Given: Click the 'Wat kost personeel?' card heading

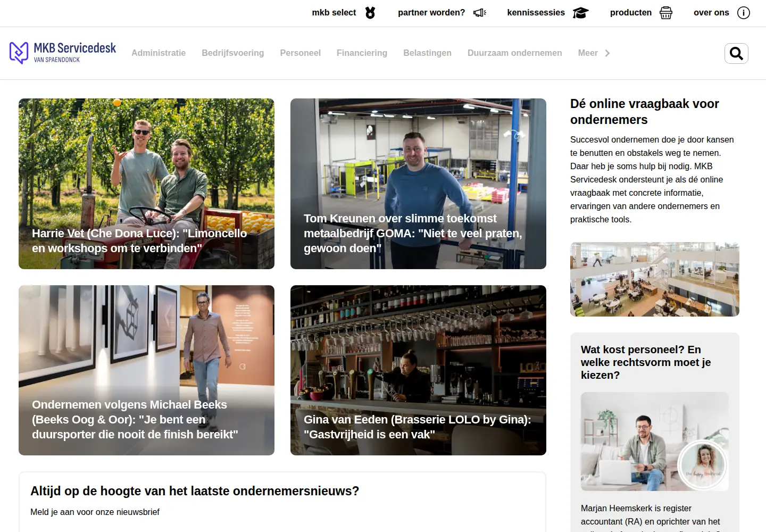Looking at the screenshot, I should (646, 362).
